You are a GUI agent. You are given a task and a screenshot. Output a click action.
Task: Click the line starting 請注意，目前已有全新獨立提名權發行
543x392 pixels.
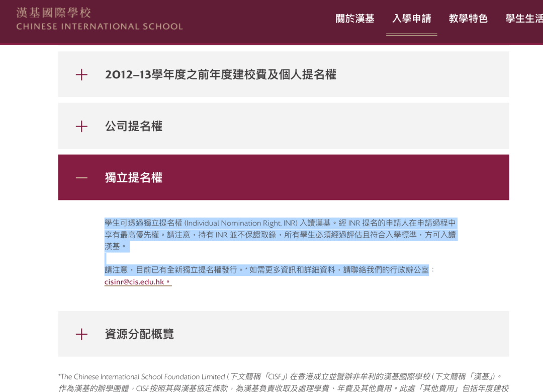tap(269, 270)
